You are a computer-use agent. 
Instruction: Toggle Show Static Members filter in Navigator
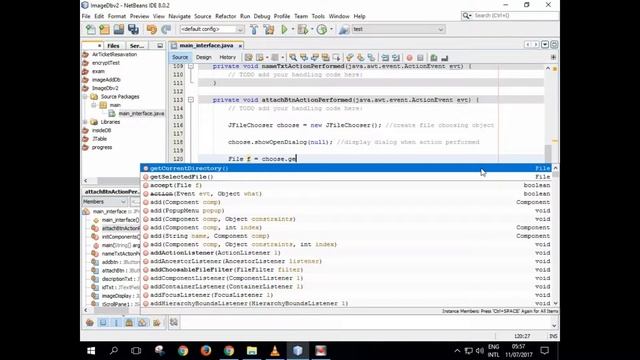[116, 323]
